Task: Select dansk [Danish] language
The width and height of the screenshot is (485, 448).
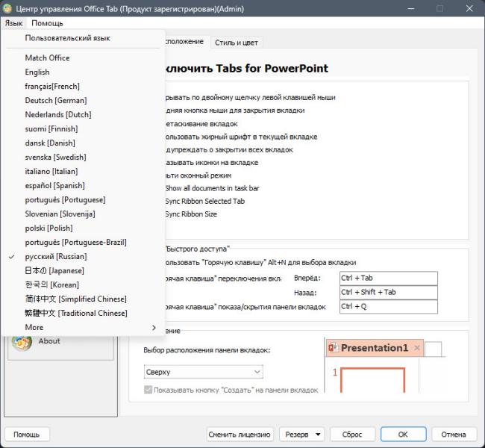Action: (83, 143)
